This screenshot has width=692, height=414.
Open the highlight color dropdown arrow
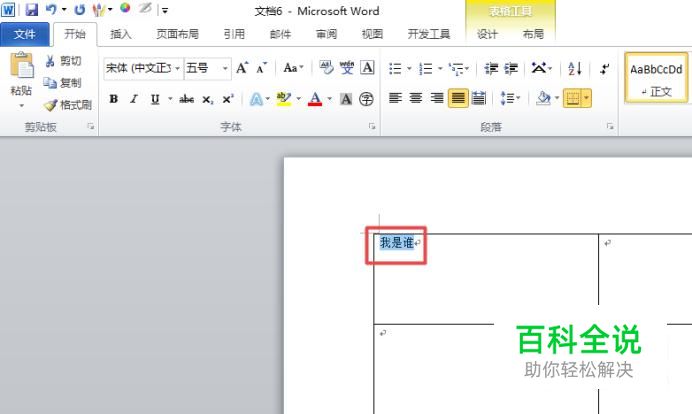coord(299,99)
